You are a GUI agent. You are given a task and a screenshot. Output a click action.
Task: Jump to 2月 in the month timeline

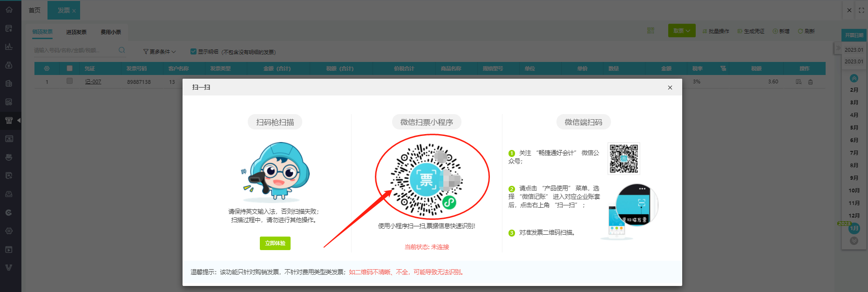point(854,90)
